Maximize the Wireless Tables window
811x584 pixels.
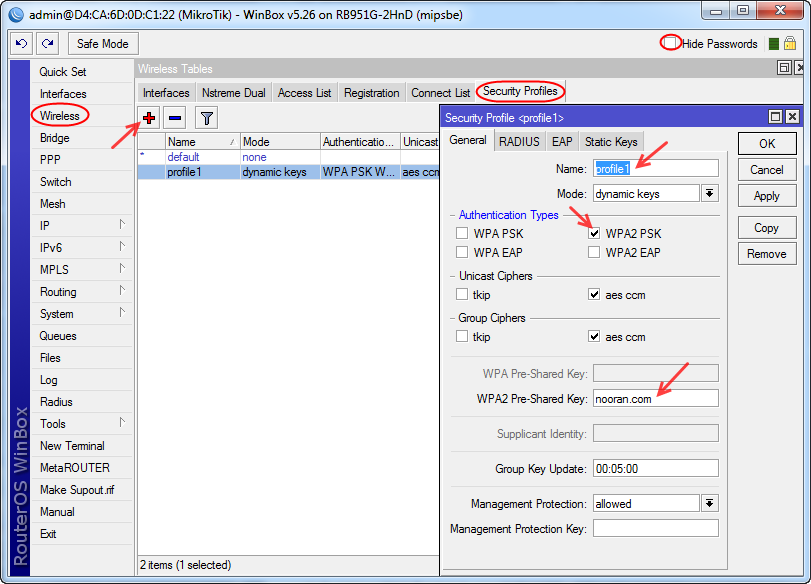coord(784,68)
